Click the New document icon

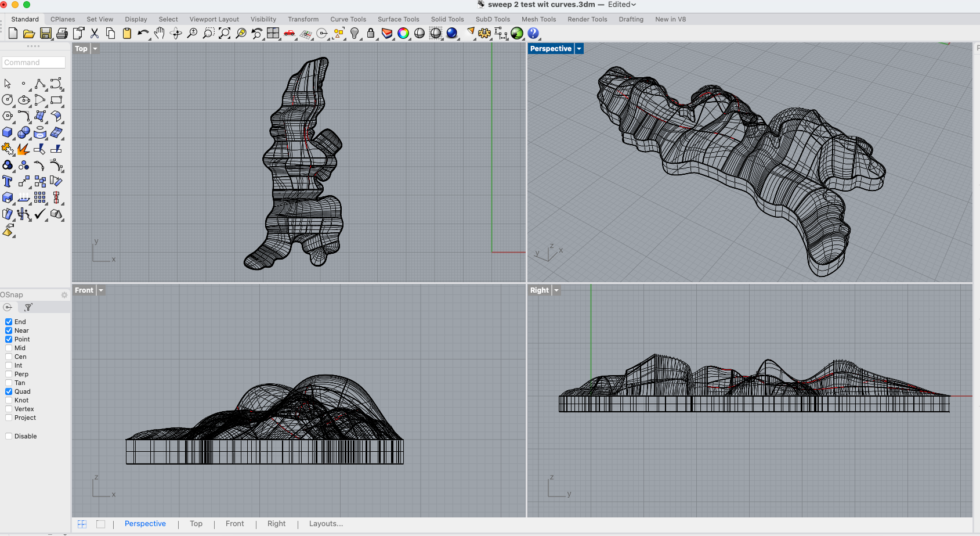pos(13,34)
